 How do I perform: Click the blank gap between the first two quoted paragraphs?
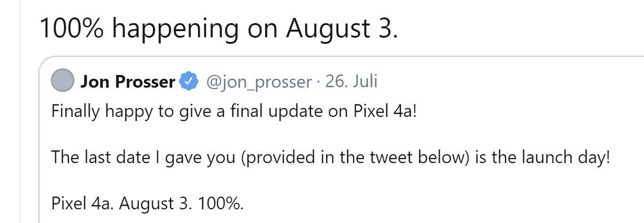(x=330, y=135)
